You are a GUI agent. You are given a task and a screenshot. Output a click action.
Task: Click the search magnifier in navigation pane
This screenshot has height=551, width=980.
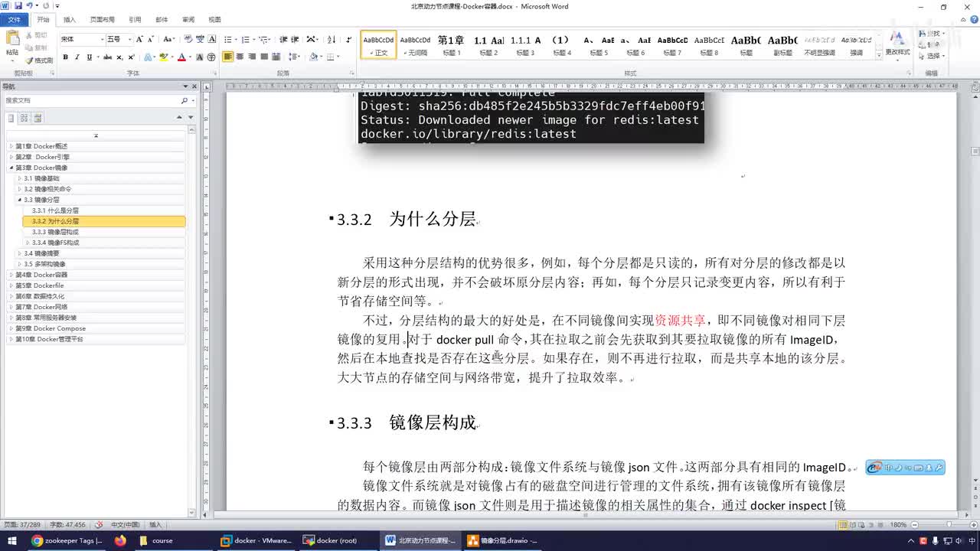pyautogui.click(x=184, y=100)
